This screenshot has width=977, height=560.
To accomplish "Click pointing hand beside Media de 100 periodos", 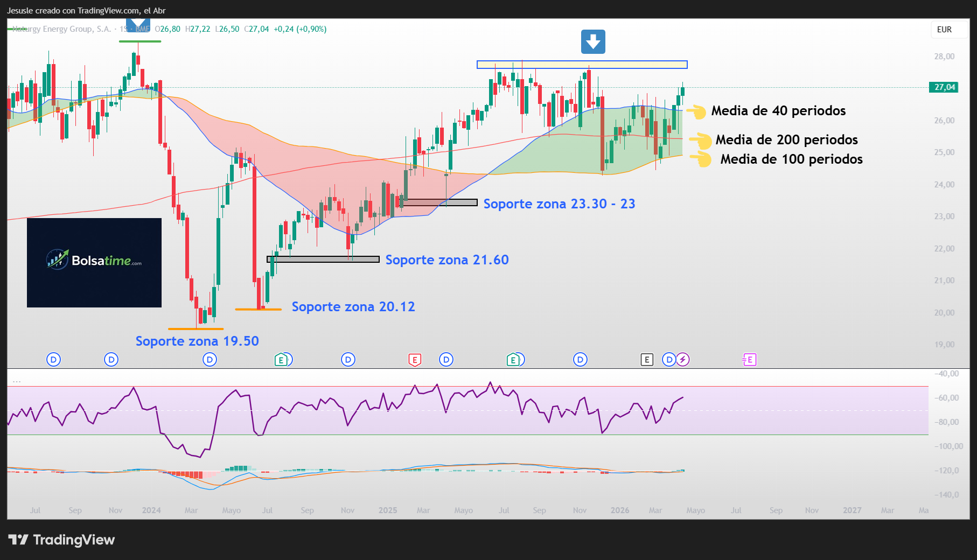I will coord(702,159).
